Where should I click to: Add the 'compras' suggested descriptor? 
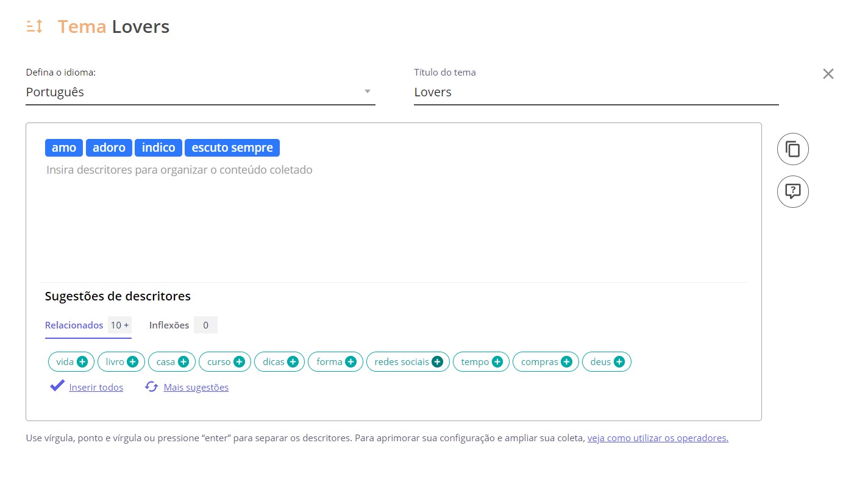coord(566,362)
